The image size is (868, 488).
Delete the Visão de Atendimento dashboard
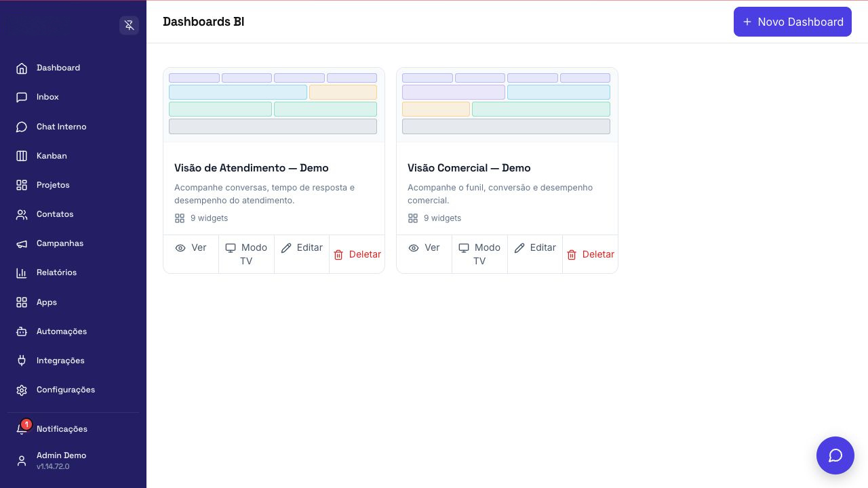(x=357, y=254)
